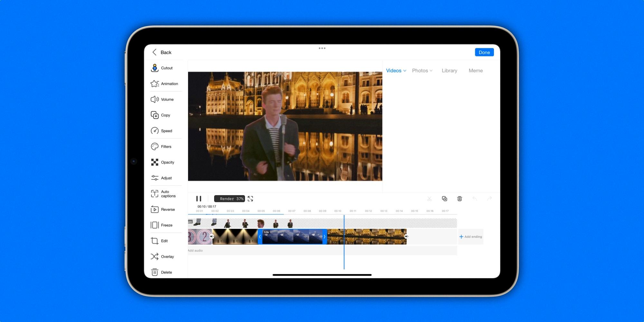
Task: Click the scissors split icon
Action: [429, 199]
